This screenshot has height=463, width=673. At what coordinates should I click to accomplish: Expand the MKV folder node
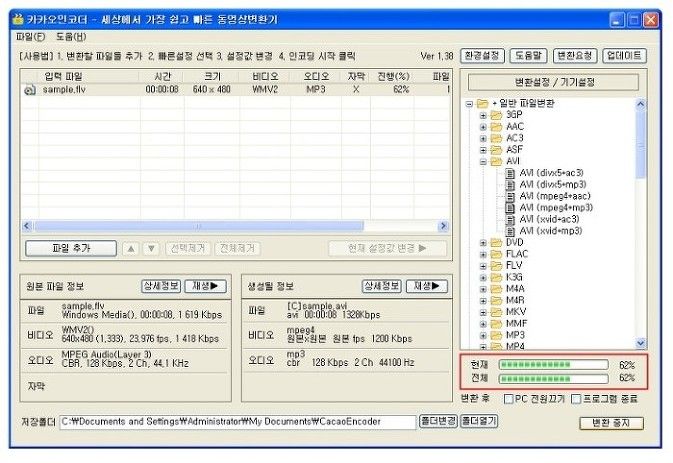(483, 312)
